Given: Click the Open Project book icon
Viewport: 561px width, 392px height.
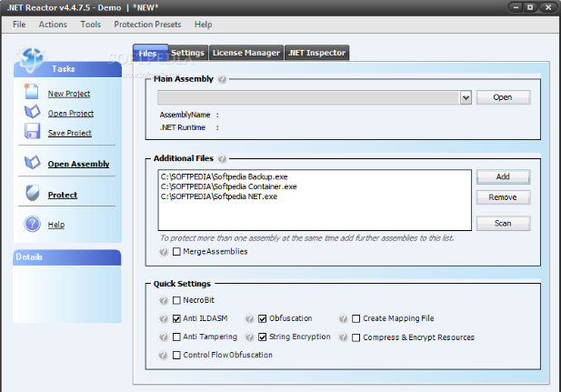Looking at the screenshot, I should click(32, 112).
